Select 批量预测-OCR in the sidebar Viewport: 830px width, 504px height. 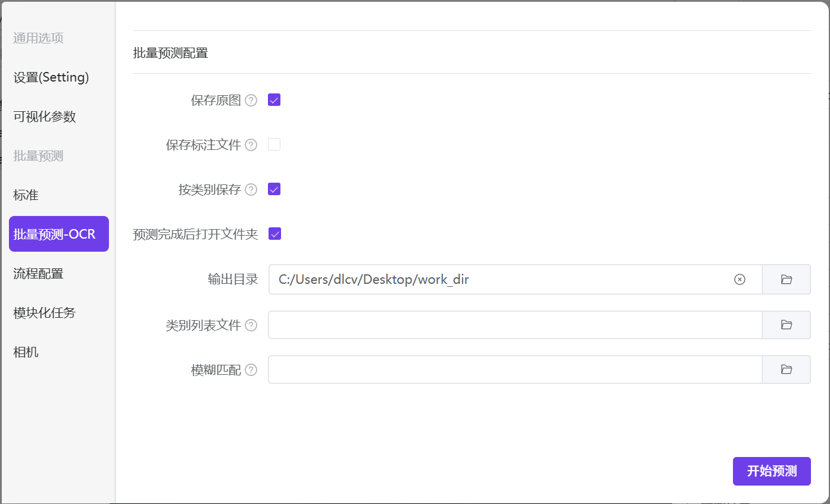59,234
